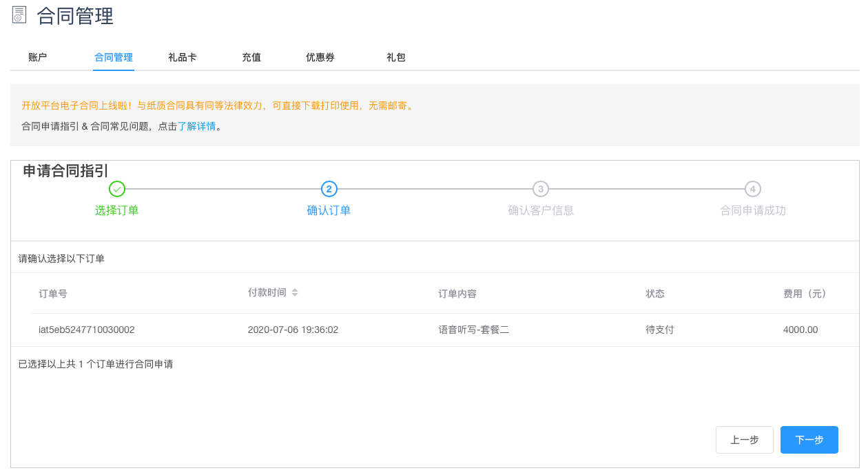Click the 费用（元）column header
Viewport: 868px width, 475px height.
805,294
